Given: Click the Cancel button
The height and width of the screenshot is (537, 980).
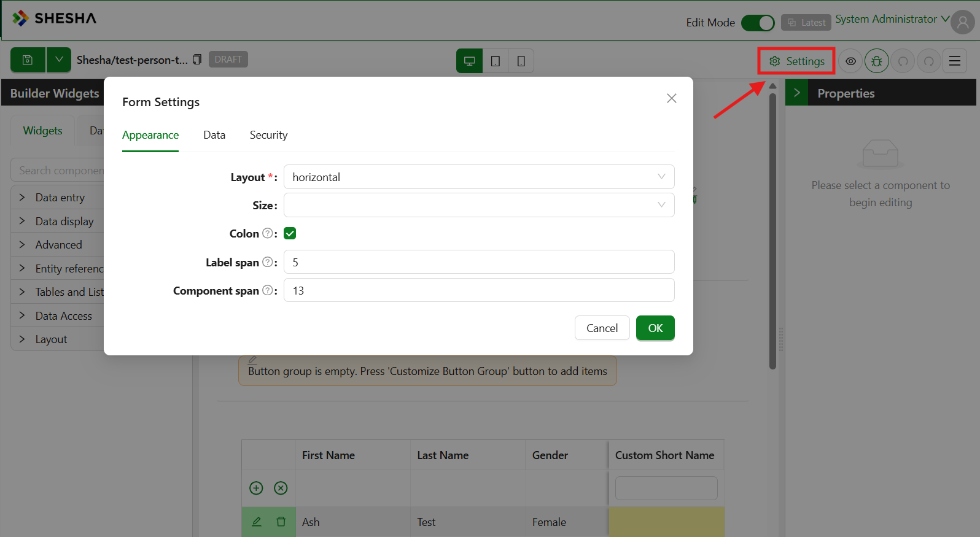Looking at the screenshot, I should pyautogui.click(x=602, y=328).
